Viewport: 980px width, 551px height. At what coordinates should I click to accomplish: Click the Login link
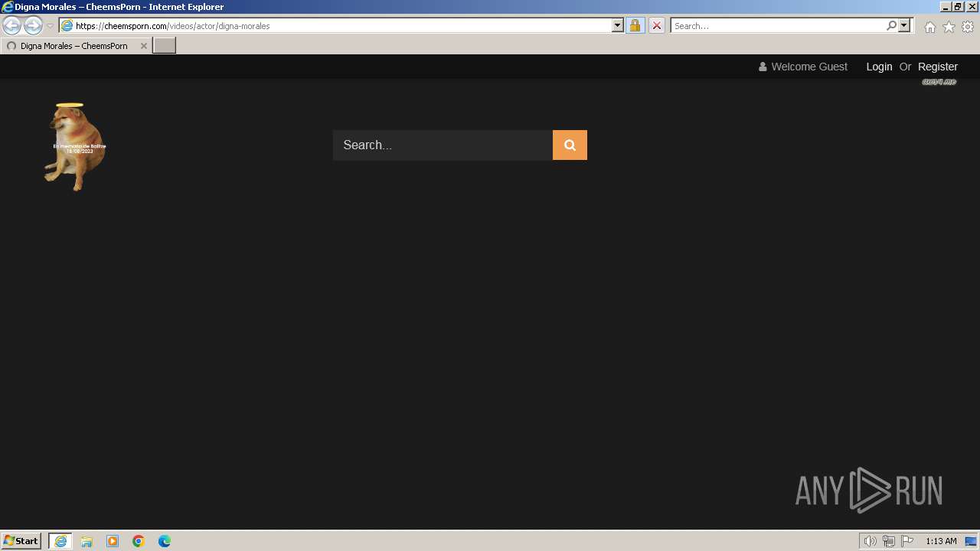pyautogui.click(x=879, y=67)
